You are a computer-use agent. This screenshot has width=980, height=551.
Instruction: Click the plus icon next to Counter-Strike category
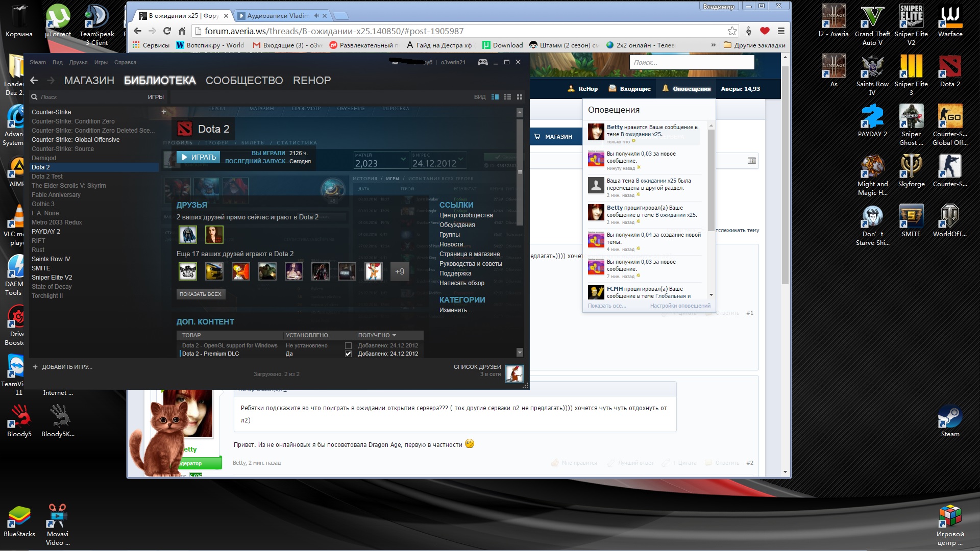(x=164, y=112)
